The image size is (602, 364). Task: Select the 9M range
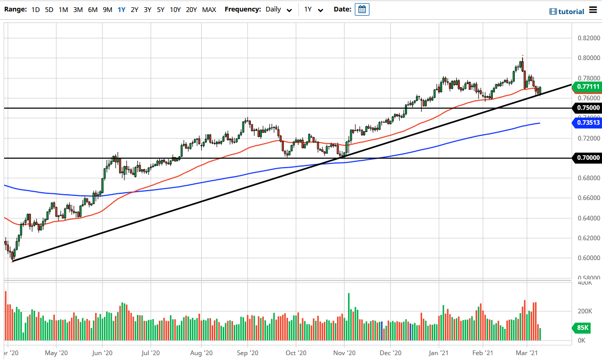coord(108,9)
